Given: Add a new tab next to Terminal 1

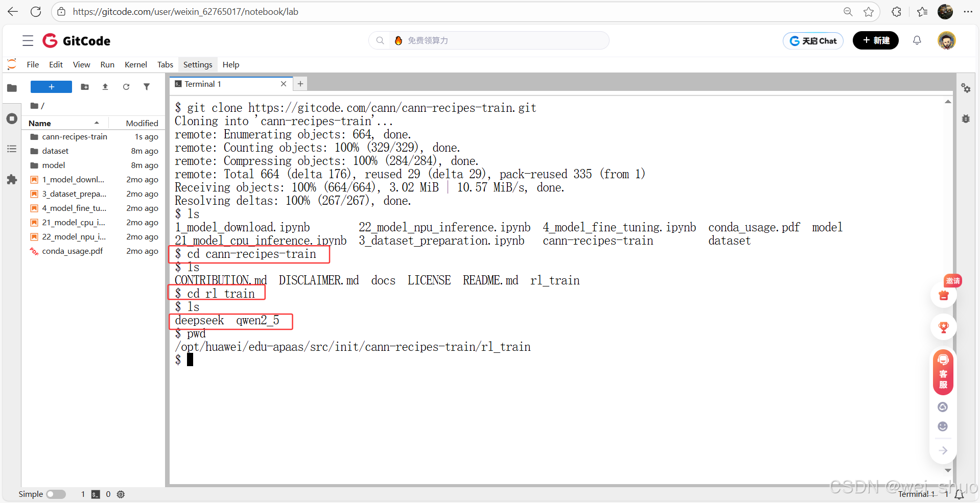Looking at the screenshot, I should [300, 84].
